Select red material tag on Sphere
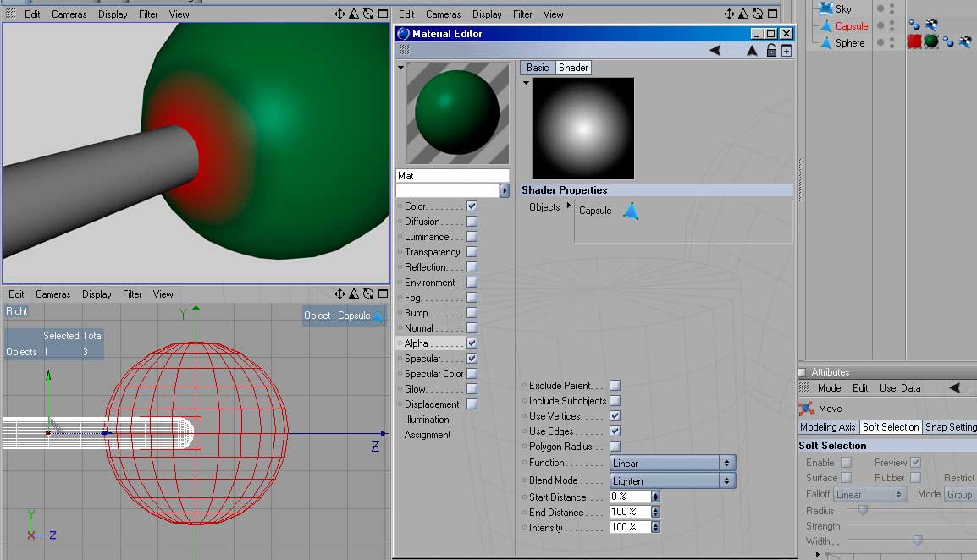The image size is (977, 560). pos(914,41)
